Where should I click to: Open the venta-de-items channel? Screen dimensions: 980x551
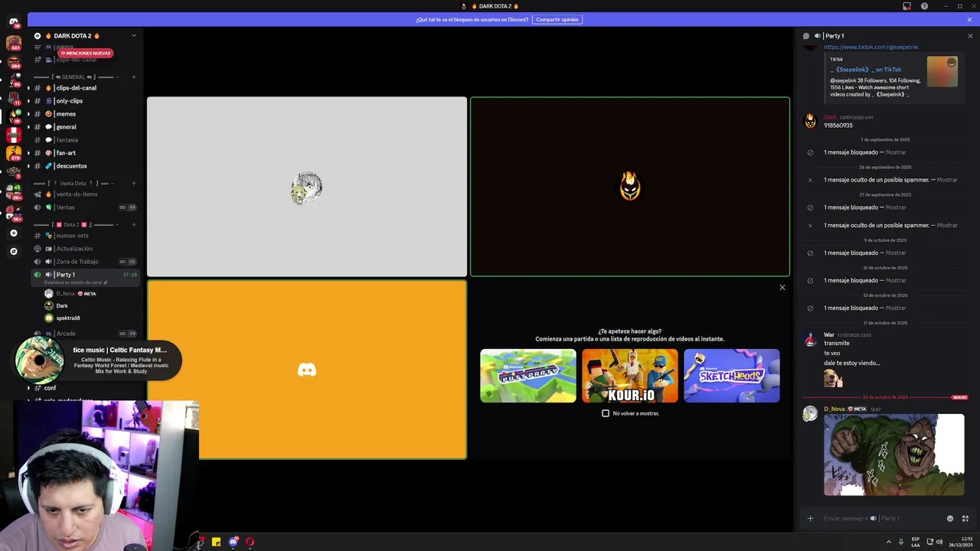tap(86, 194)
